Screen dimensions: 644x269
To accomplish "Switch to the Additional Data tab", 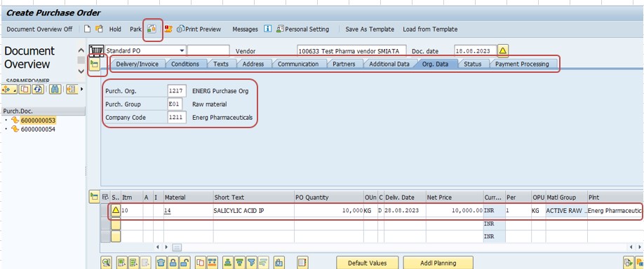I will click(x=389, y=64).
